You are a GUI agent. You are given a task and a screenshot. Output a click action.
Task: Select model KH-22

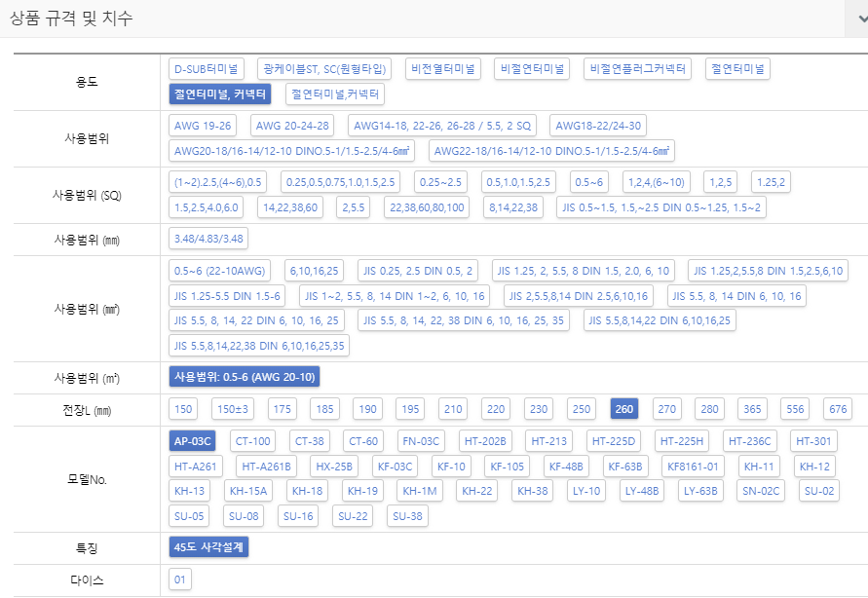[x=476, y=491]
